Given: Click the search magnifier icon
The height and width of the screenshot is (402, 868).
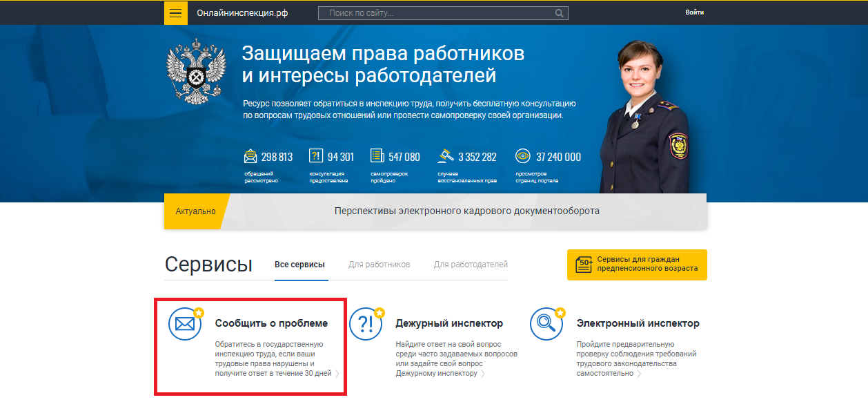Looking at the screenshot, I should [x=560, y=13].
